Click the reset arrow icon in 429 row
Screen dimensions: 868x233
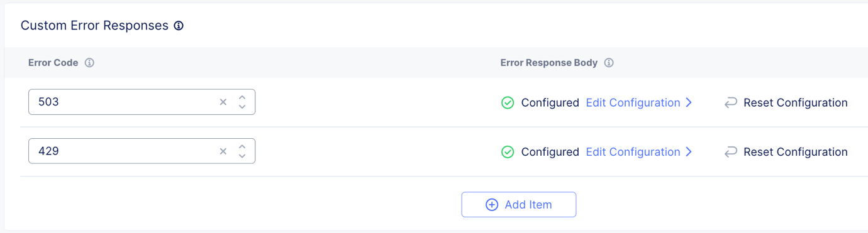click(730, 151)
